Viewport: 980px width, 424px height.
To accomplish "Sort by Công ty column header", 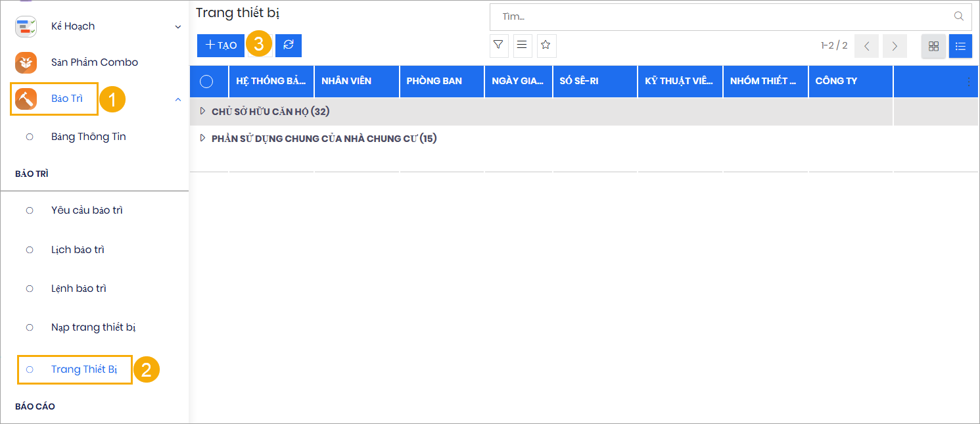I will point(851,82).
